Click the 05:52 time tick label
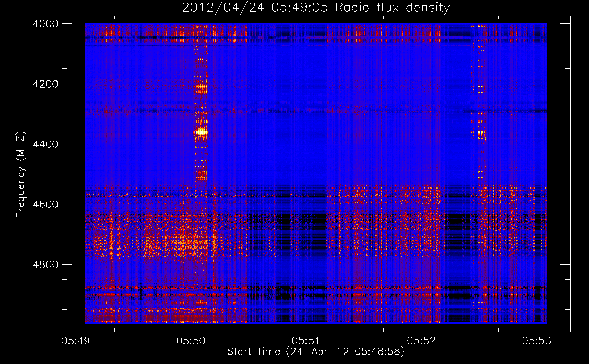Image resolution: width=589 pixels, height=364 pixels. tap(422, 341)
